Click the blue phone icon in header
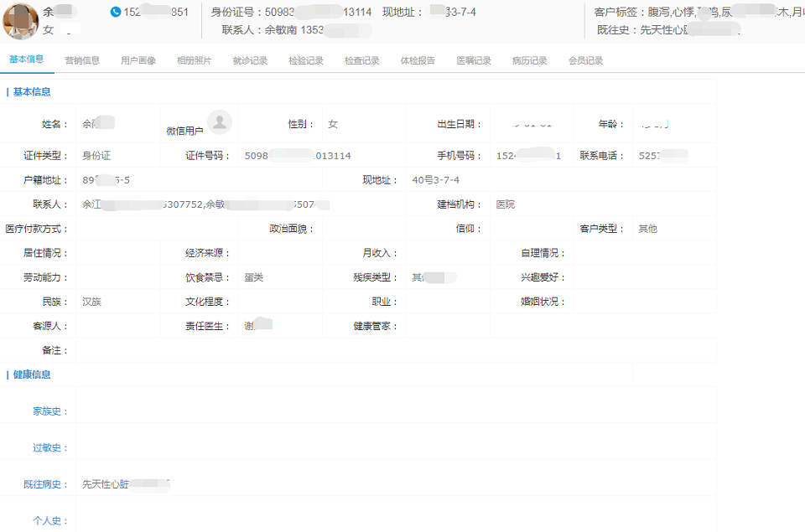Screen dimensions: 805x532 click(116, 13)
